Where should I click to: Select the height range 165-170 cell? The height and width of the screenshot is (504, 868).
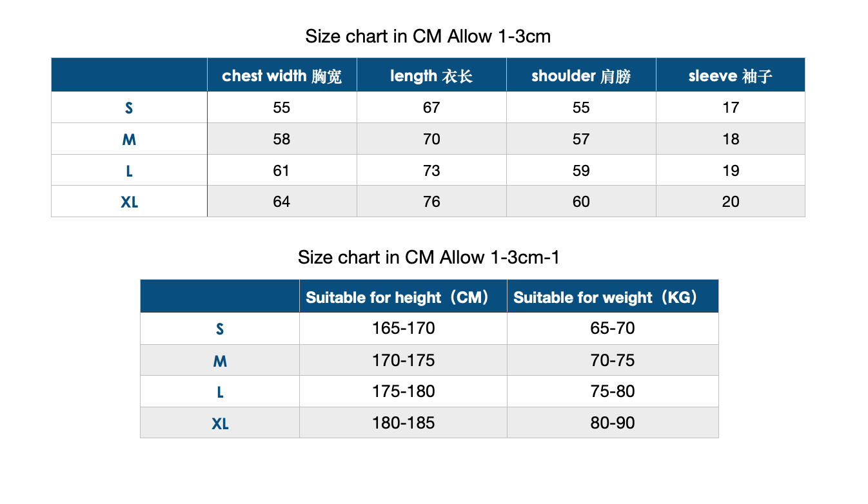click(x=403, y=329)
